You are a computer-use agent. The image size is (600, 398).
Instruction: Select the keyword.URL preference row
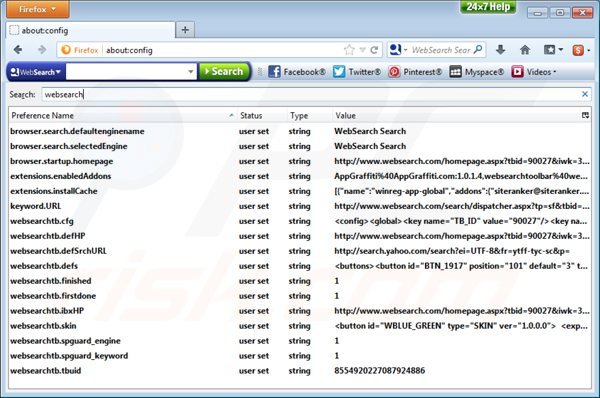click(x=300, y=206)
